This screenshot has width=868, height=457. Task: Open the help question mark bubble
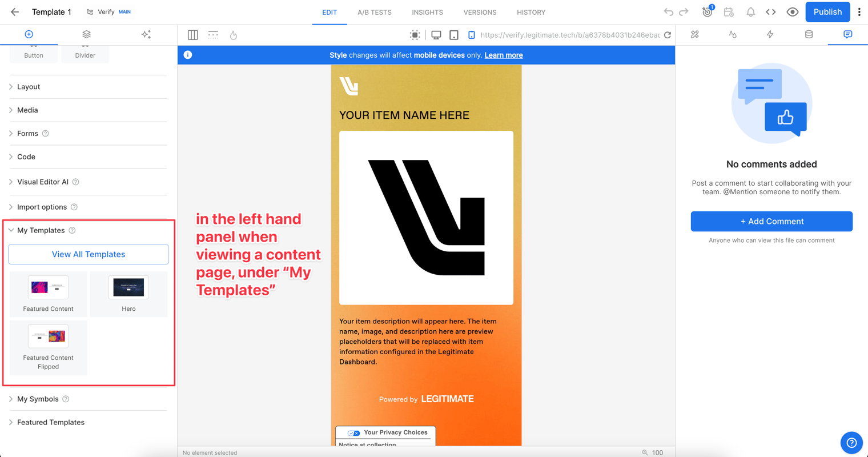851,442
